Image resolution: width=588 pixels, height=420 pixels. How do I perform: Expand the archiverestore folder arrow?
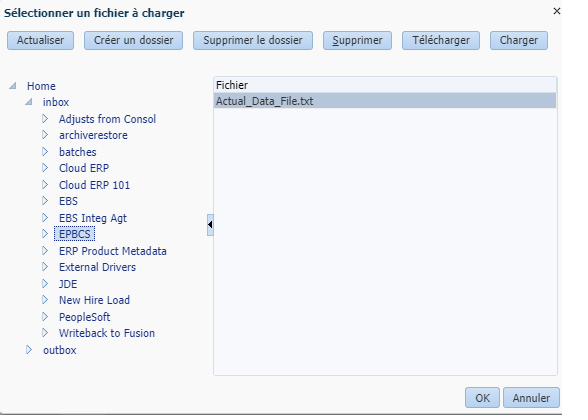(45, 135)
